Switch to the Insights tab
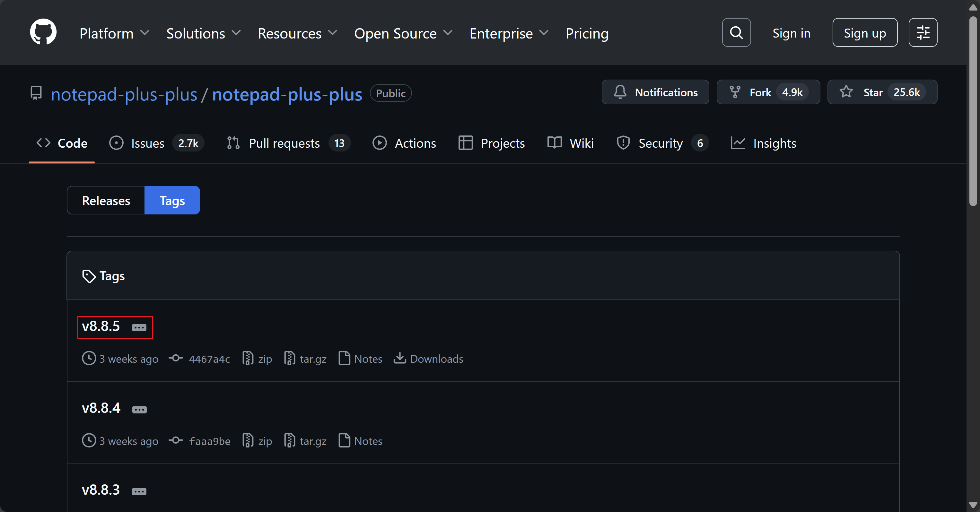Viewport: 980px width, 512px height. point(763,143)
